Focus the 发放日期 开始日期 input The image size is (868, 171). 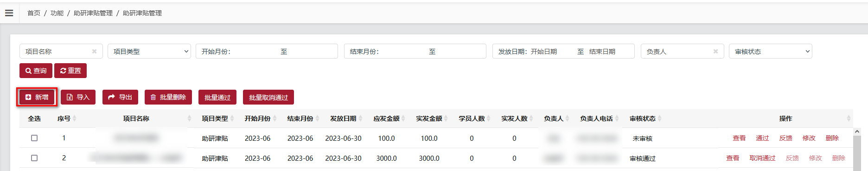pyautogui.click(x=552, y=51)
